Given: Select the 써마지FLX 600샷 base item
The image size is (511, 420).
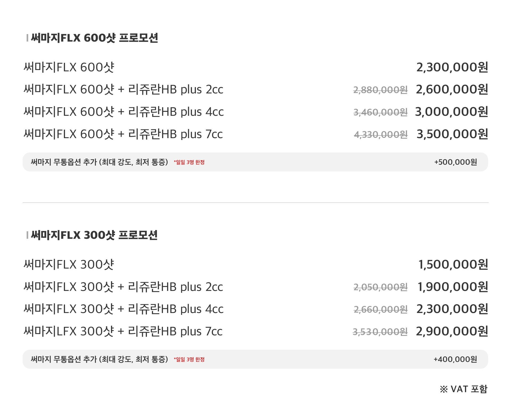Looking at the screenshot, I should click(69, 67).
